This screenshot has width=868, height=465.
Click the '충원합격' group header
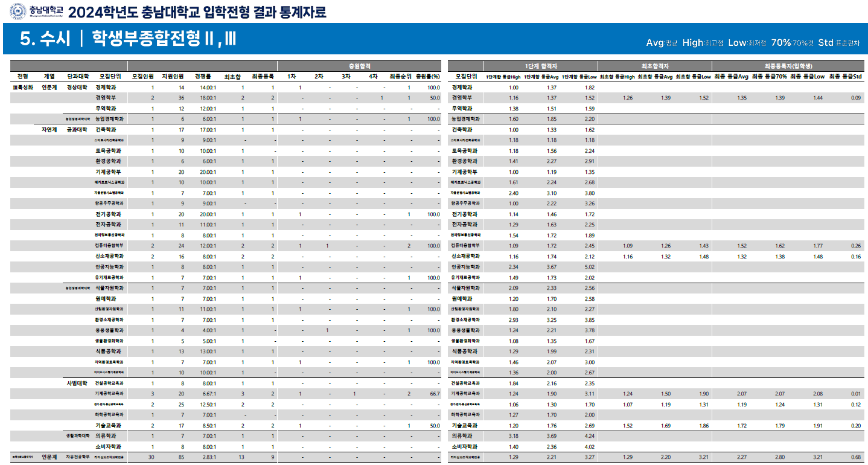(x=360, y=66)
